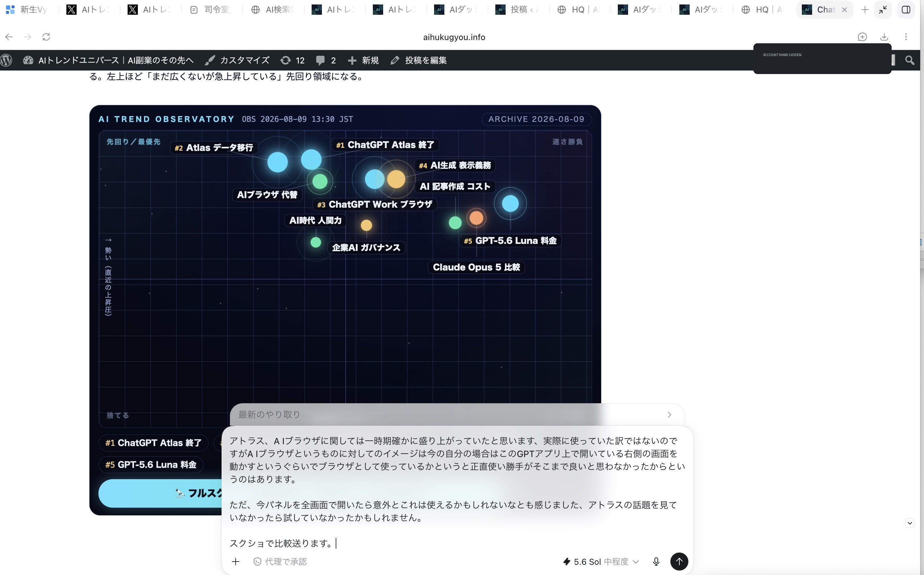Switch to the 司令室 tab

[210, 10]
